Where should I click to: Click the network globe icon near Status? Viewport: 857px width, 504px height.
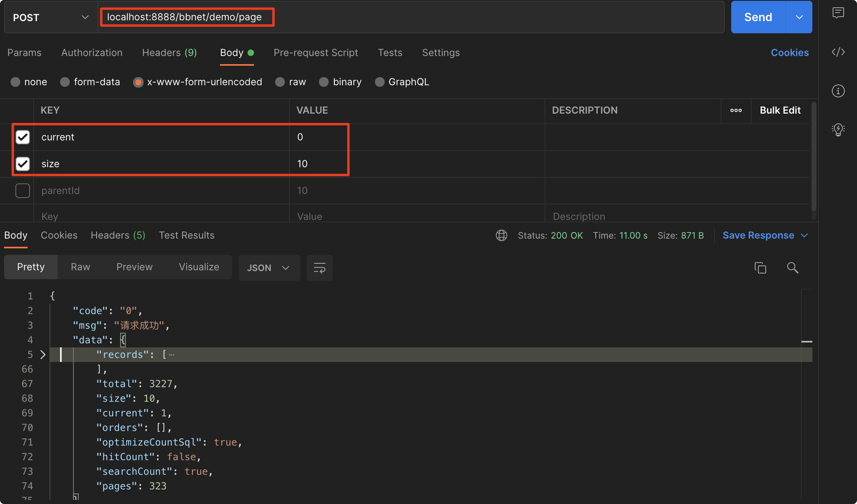point(502,235)
